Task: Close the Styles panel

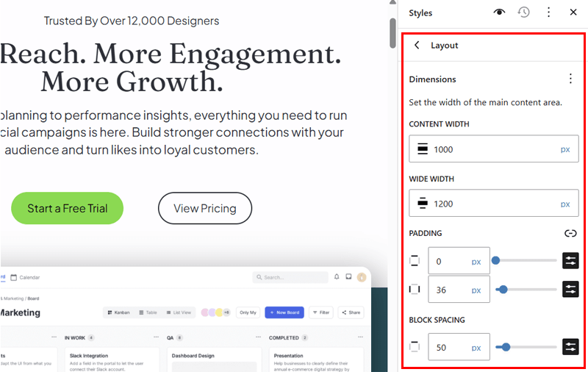Action: [x=573, y=12]
